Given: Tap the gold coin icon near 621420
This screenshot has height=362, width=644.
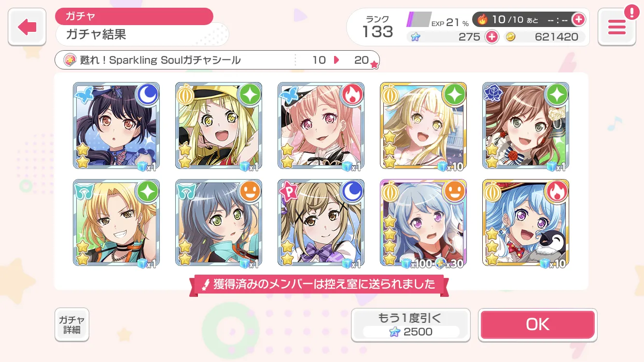Looking at the screenshot, I should (x=511, y=37).
